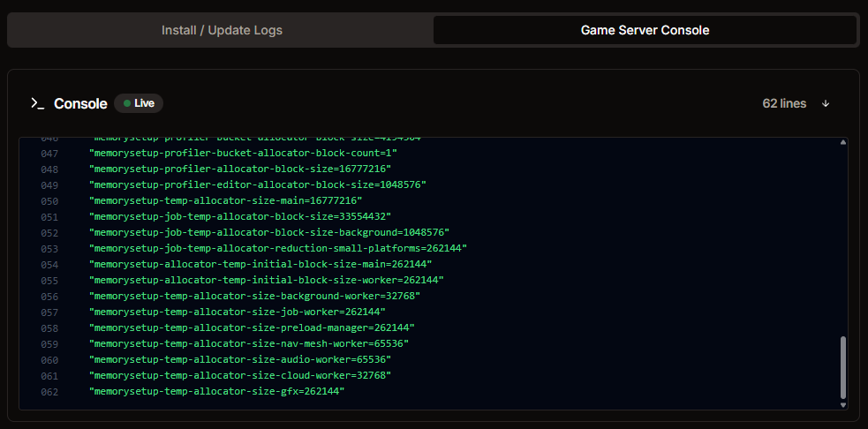Select line 047 profiler-bucket-allocator-block-count=1
The image size is (868, 429).
[243, 153]
